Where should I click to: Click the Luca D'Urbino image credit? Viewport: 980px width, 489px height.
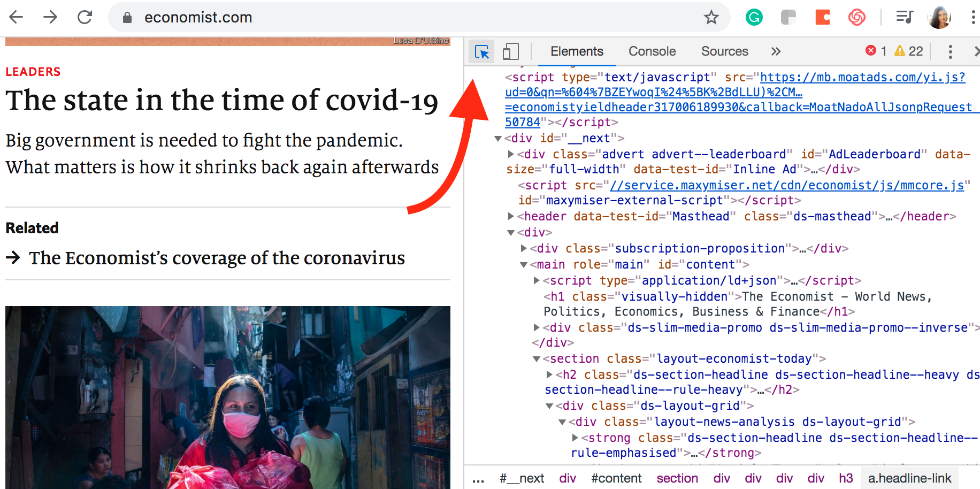[421, 41]
